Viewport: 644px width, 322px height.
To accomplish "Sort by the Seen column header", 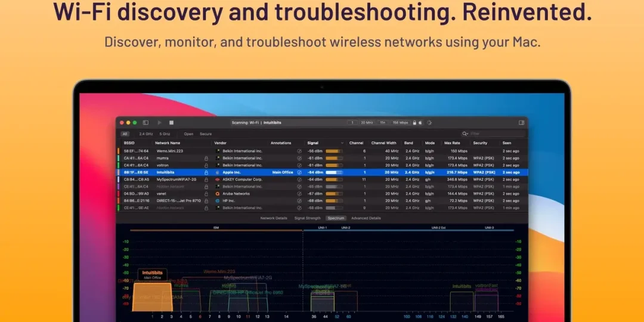I will (506, 143).
